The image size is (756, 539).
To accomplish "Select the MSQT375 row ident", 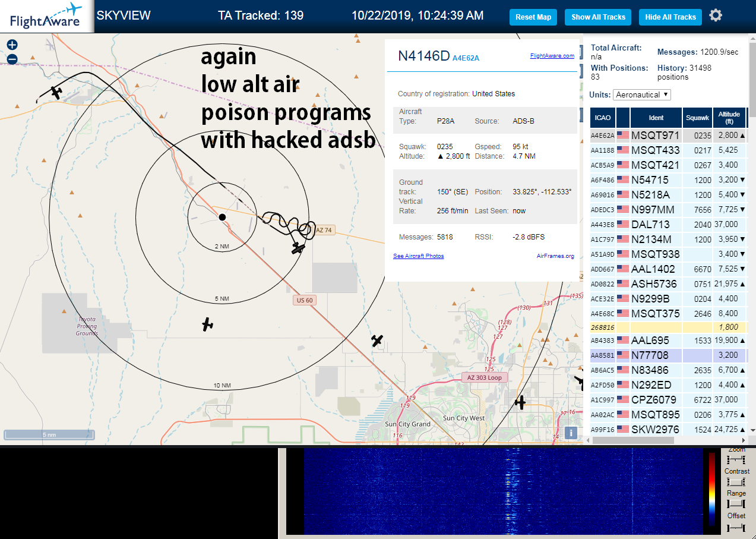I will coord(655,314).
